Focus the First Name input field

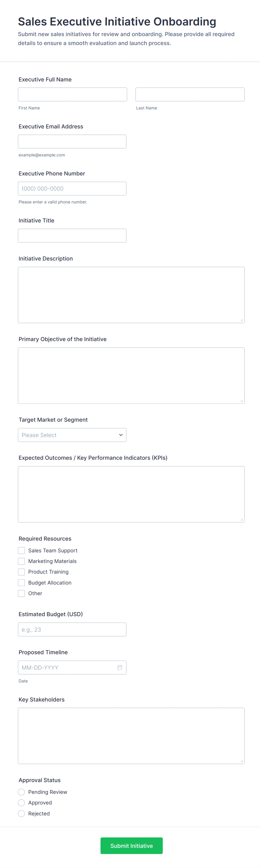72,94
